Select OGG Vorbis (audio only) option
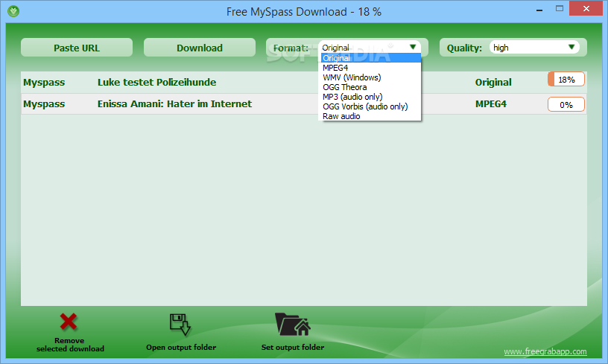Screen dimensions: 608x364 [371, 106]
